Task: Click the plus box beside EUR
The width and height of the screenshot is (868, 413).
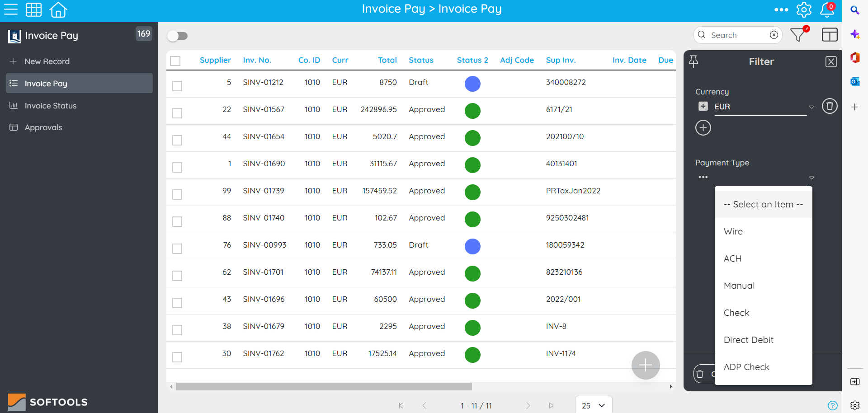Action: click(703, 106)
